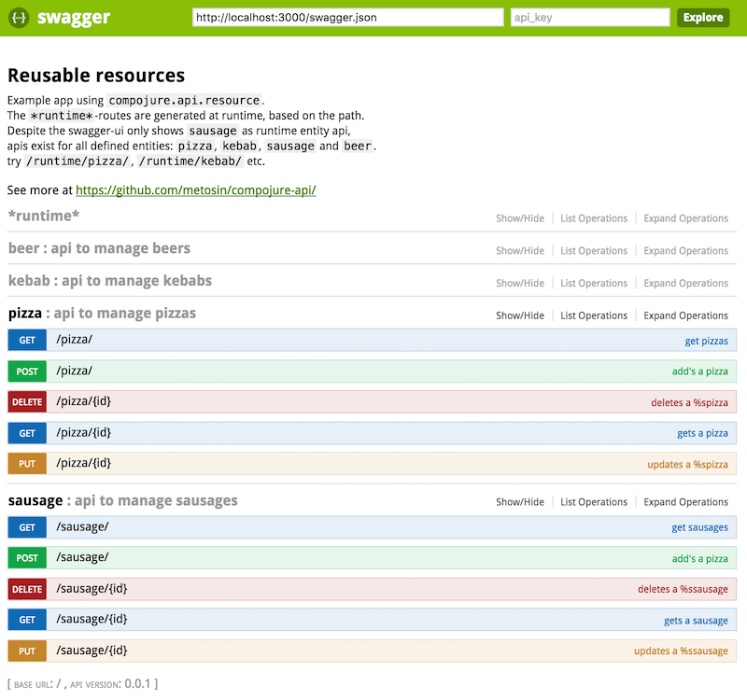Click List Operations for kebab
This screenshot has height=700, width=747.
[594, 284]
